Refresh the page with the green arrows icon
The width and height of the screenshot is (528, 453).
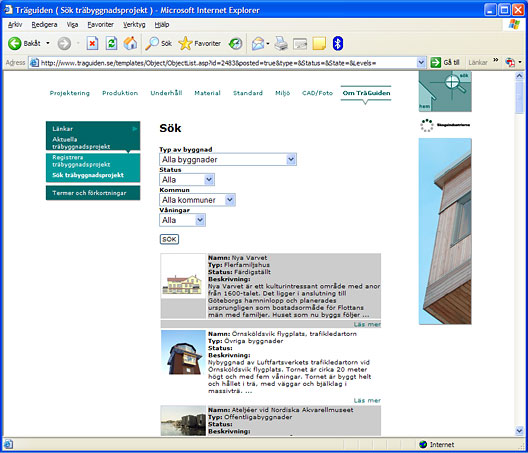click(111, 43)
